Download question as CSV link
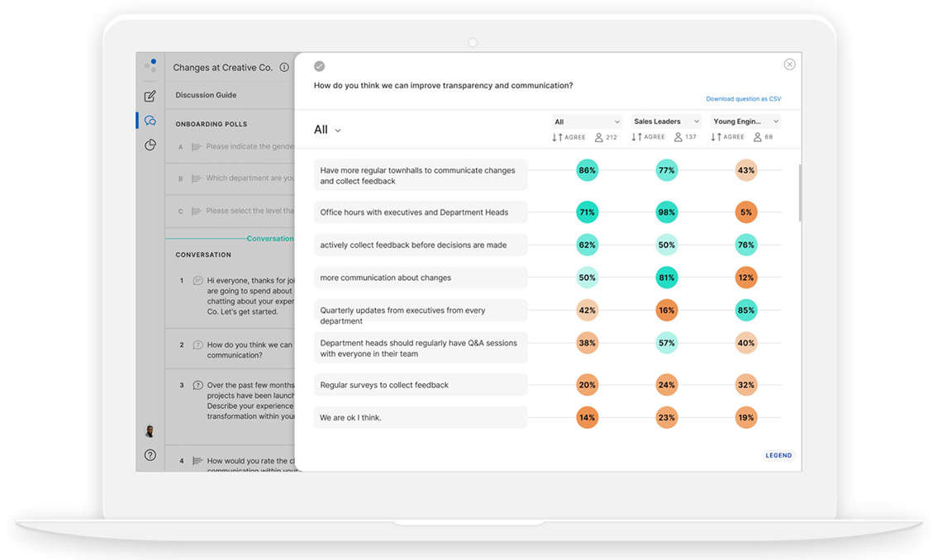 pos(743,98)
